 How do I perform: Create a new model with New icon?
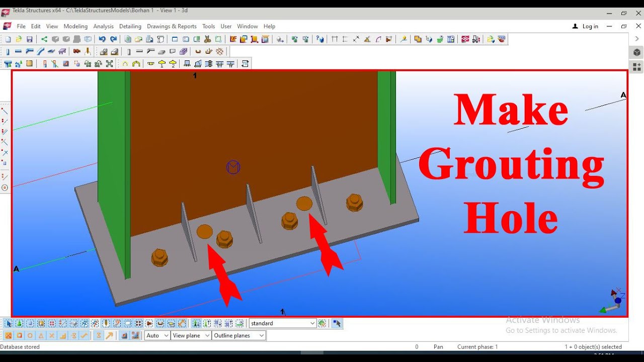click(8, 39)
